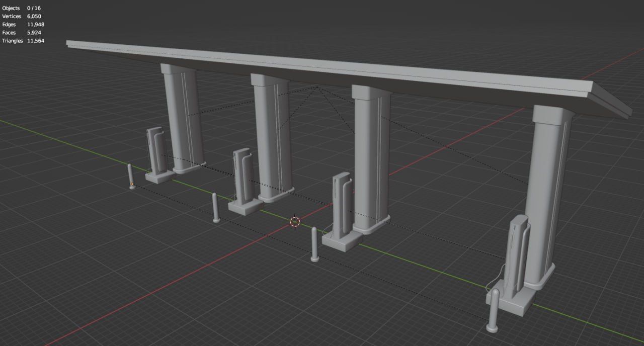The height and width of the screenshot is (346, 644).
Task: Select the second support pillar from the left
Action: tap(272, 138)
